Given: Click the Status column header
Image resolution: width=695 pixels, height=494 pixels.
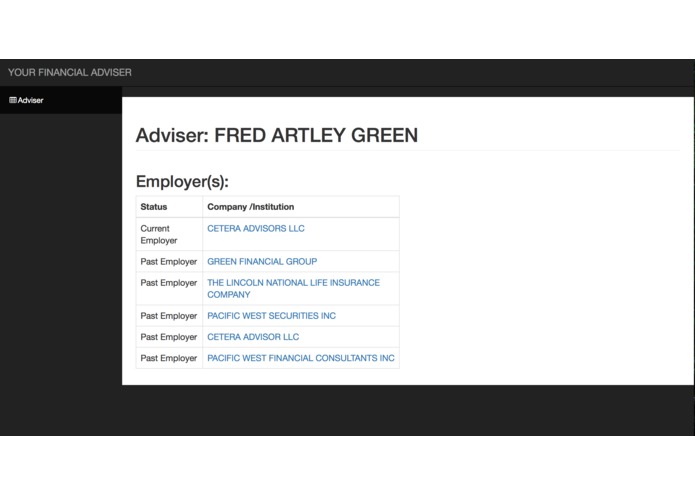Looking at the screenshot, I should 169,207.
